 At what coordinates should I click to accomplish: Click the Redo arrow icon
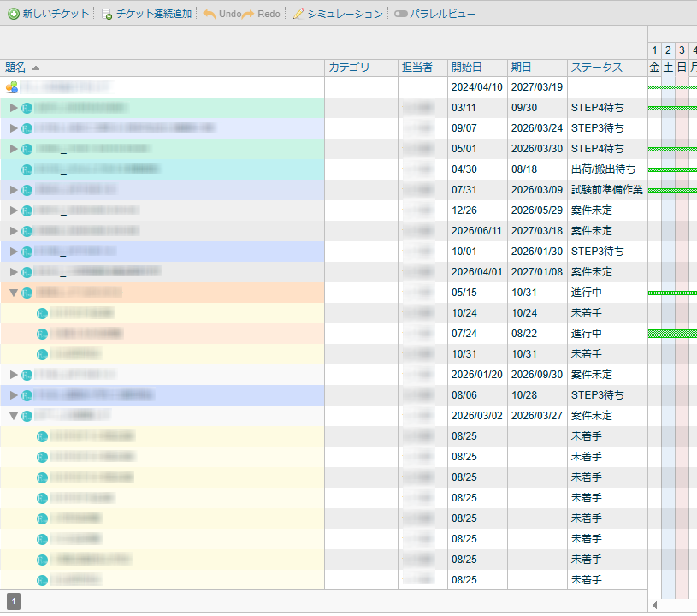coord(248,15)
